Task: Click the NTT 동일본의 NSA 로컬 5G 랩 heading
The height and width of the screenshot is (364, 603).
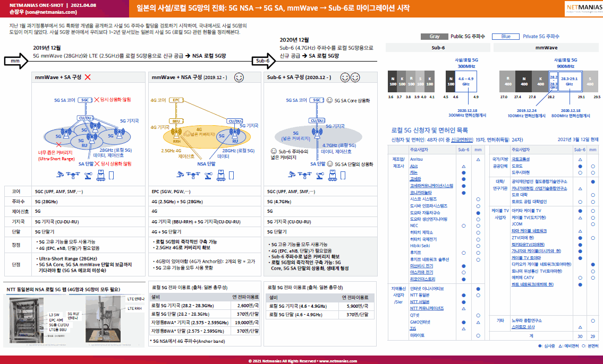Action: coord(63,290)
